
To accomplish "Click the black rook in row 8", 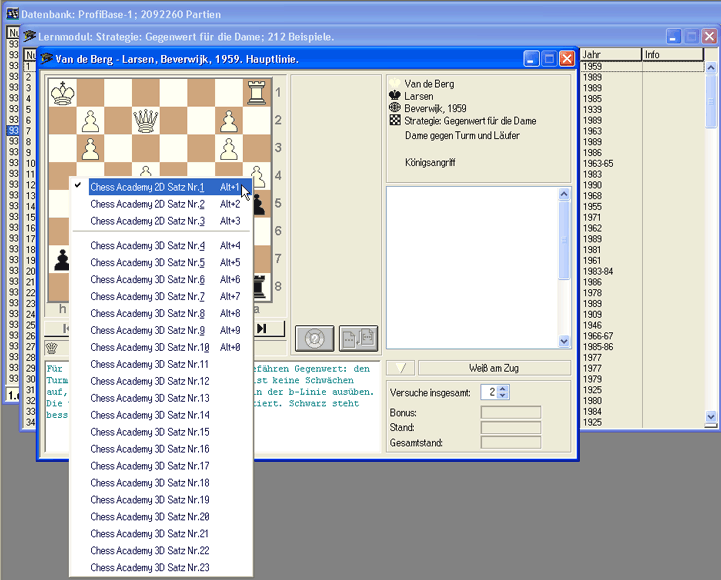I will (260, 287).
